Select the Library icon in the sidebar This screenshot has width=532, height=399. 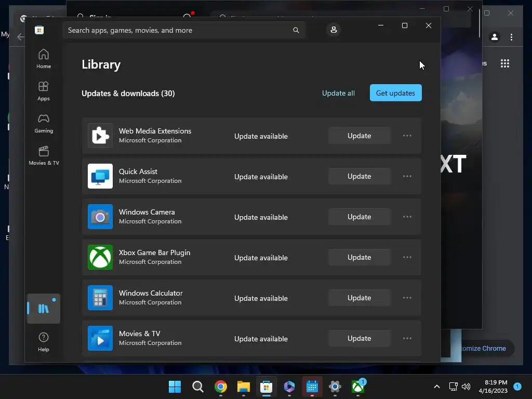point(44,309)
